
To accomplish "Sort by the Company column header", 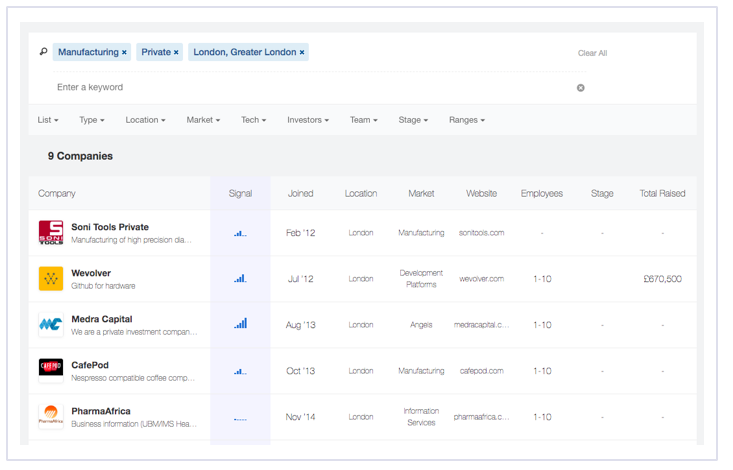I will (x=57, y=194).
